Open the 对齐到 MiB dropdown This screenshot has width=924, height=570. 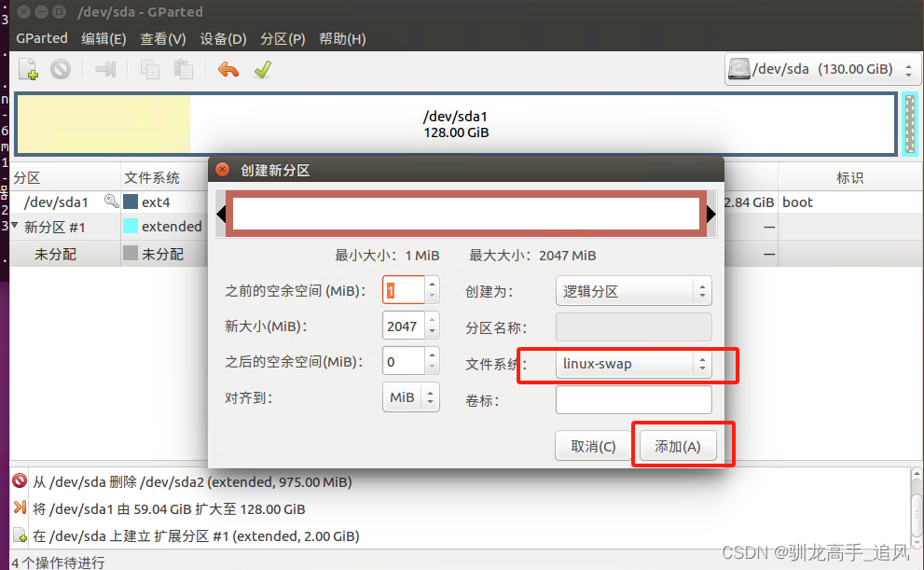click(411, 397)
